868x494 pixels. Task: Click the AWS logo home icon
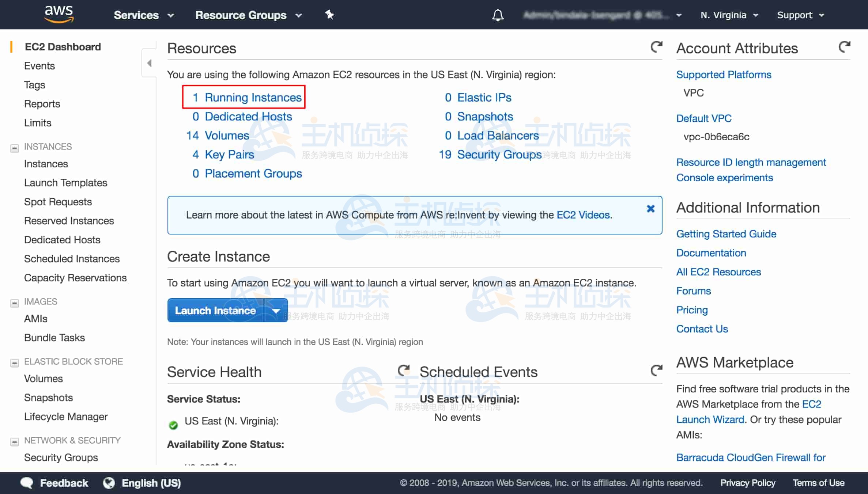tap(59, 14)
